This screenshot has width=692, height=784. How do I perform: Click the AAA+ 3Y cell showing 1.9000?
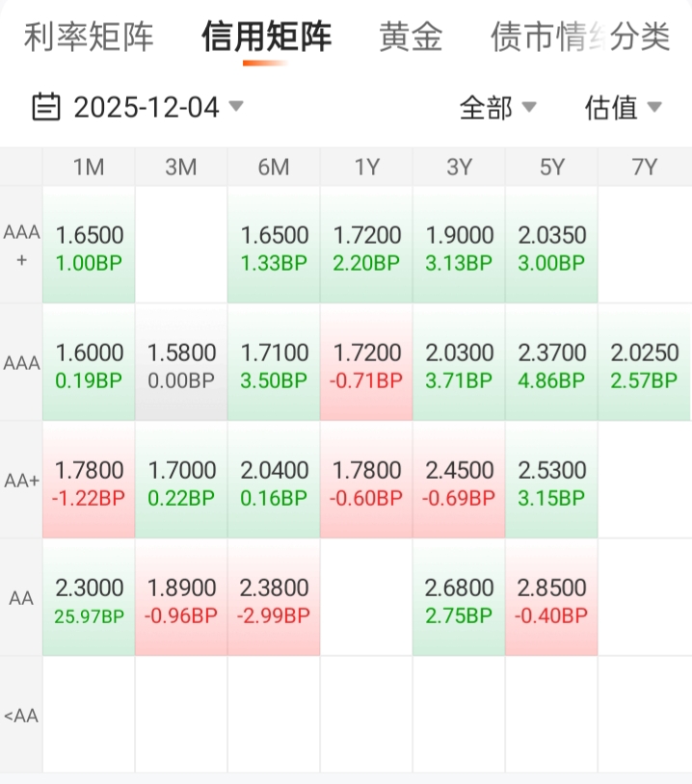[459, 246]
